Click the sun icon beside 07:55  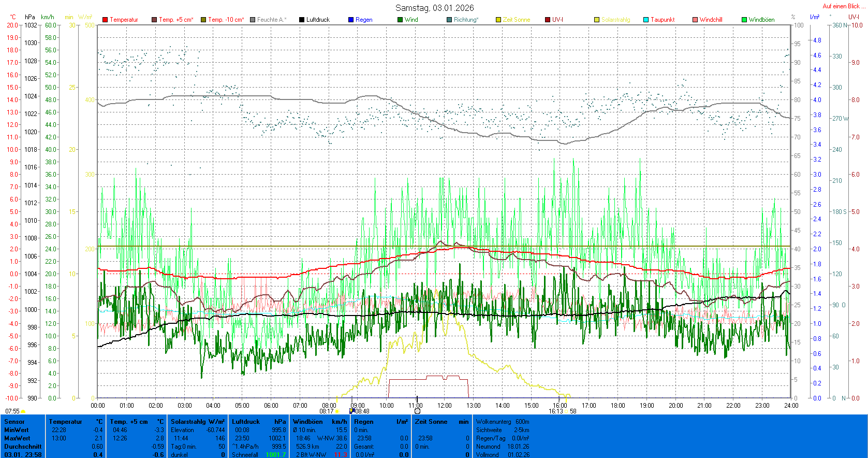tap(23, 411)
